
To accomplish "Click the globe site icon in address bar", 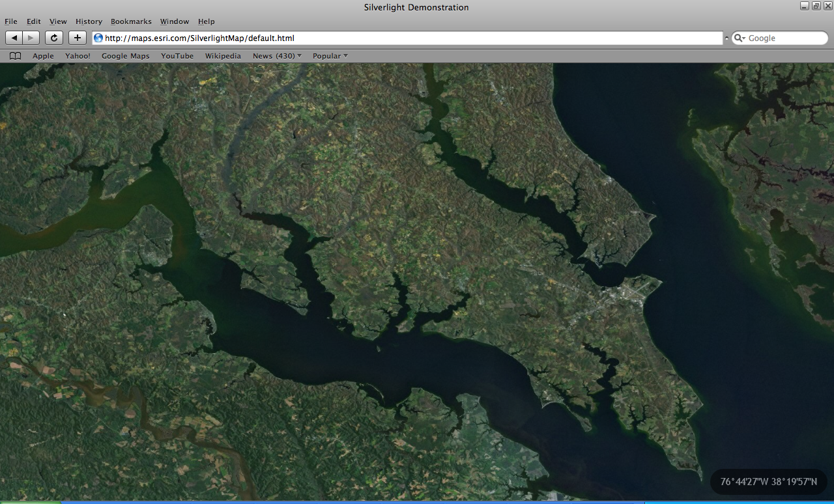I will pos(98,38).
